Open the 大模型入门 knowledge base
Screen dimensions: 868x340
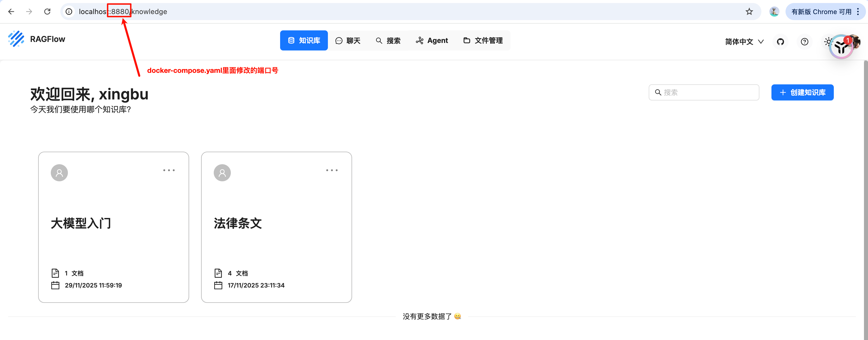[114, 227]
